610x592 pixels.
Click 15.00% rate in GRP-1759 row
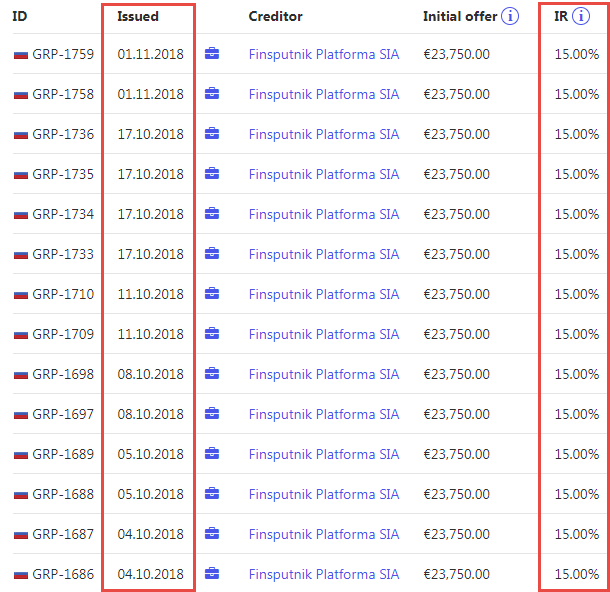click(x=577, y=54)
